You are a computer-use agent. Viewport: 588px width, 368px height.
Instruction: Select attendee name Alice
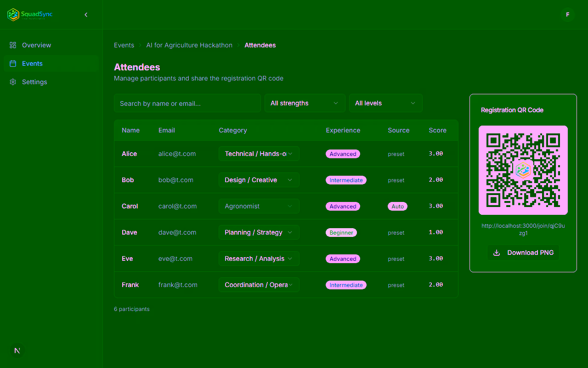(x=130, y=154)
